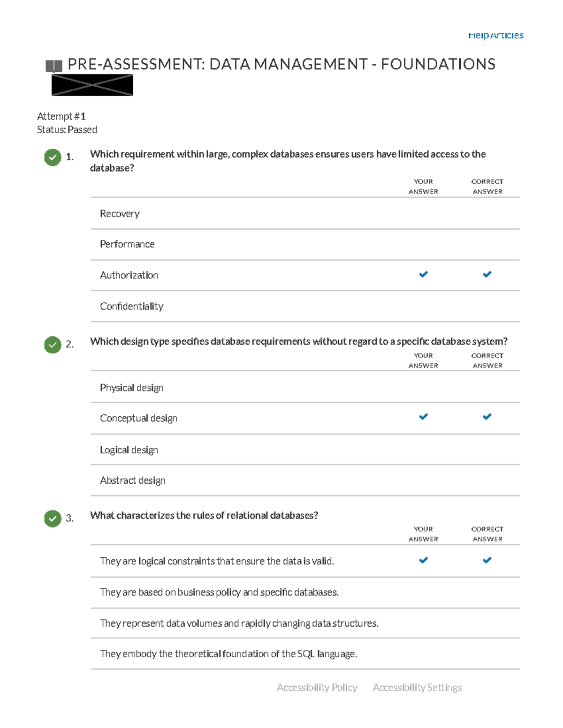Viewport: 563px width, 728px height.
Task: Click the Correct Answer checkmark for Conceptual design
Action: click(x=487, y=416)
